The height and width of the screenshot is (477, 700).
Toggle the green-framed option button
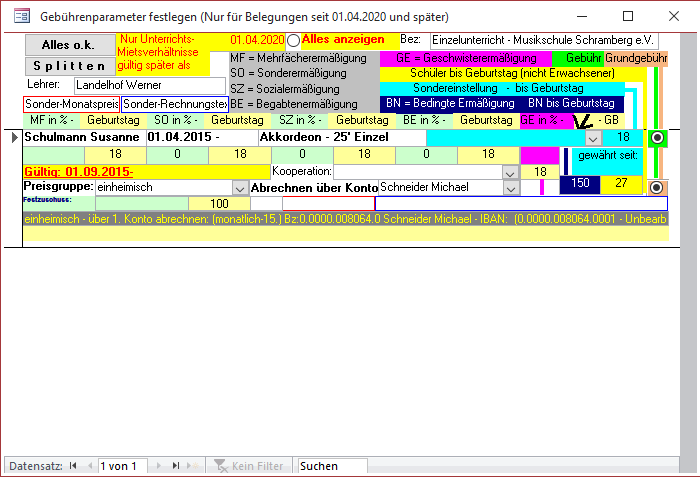pyautogui.click(x=657, y=137)
